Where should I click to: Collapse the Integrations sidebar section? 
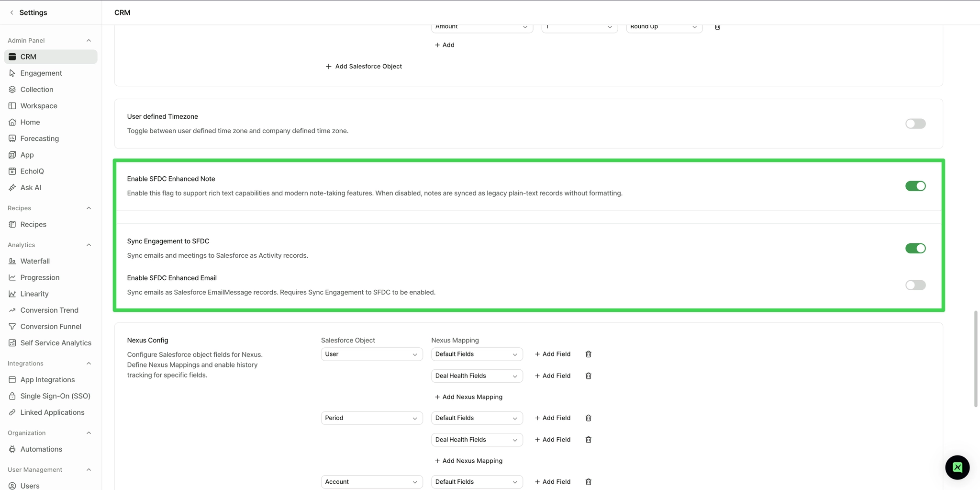click(89, 363)
